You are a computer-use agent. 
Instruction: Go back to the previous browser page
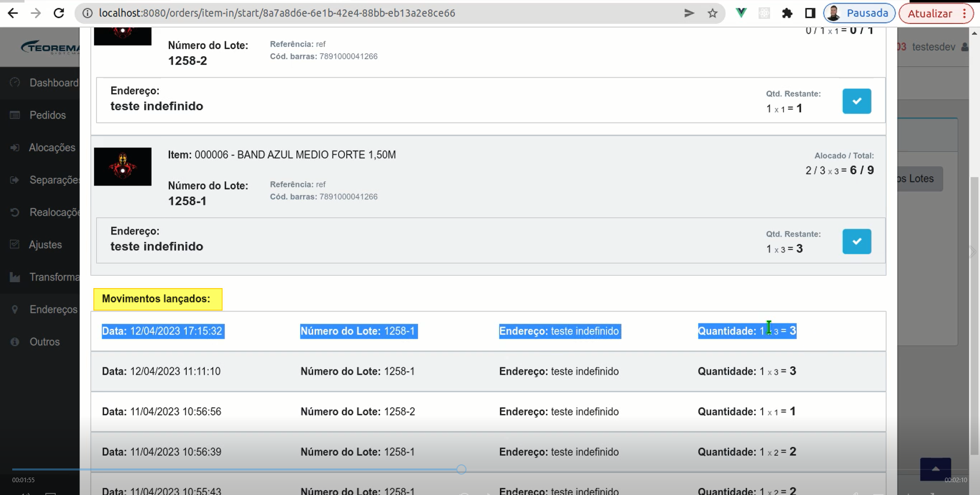coord(13,13)
